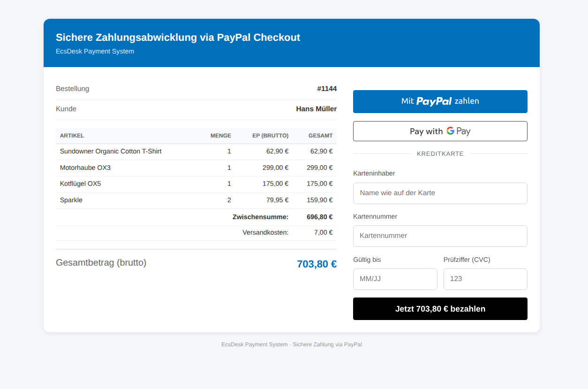Focus the Prüfziffer (CVC) field

click(485, 279)
